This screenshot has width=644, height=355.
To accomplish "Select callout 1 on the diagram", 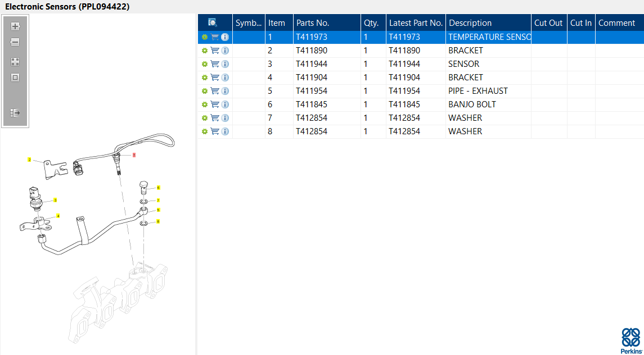I will click(x=134, y=156).
